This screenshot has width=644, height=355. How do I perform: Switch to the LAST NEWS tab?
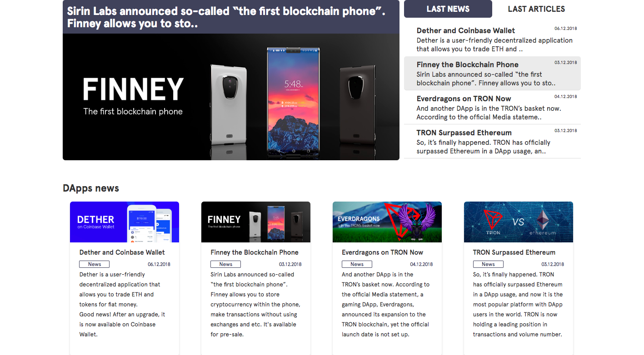[448, 9]
